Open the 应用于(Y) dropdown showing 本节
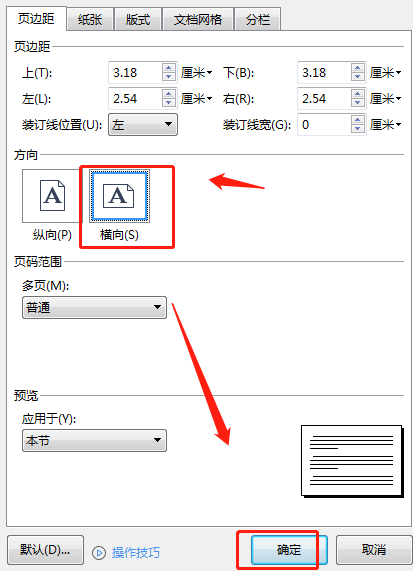This screenshot has width=413, height=571. 94,441
